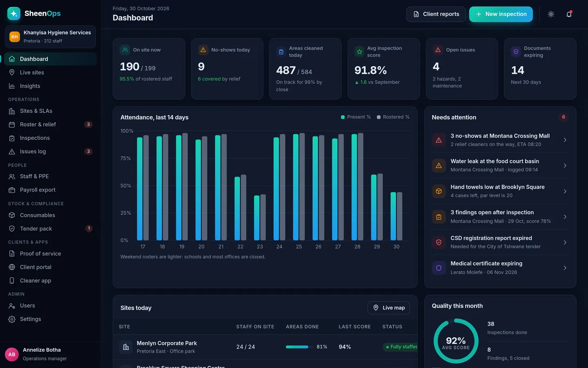The height and width of the screenshot is (368, 588).
Task: Click the red shield icon for CSD registration
Action: tap(439, 242)
